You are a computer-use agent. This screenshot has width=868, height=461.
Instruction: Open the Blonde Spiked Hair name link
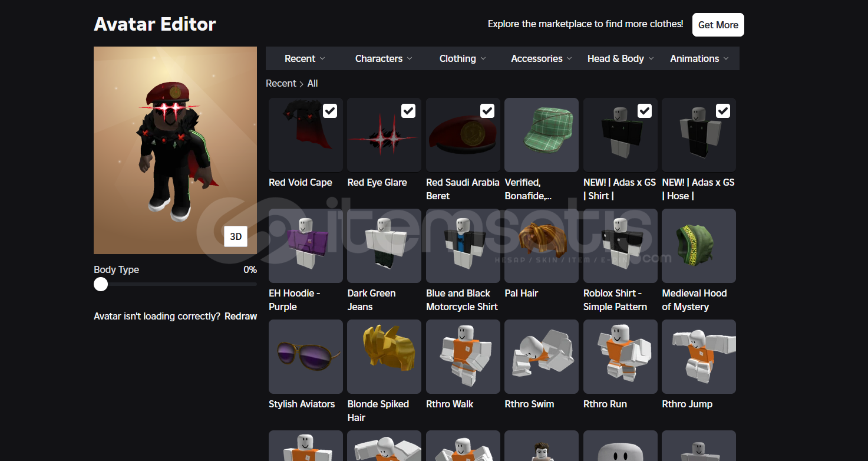(x=378, y=410)
